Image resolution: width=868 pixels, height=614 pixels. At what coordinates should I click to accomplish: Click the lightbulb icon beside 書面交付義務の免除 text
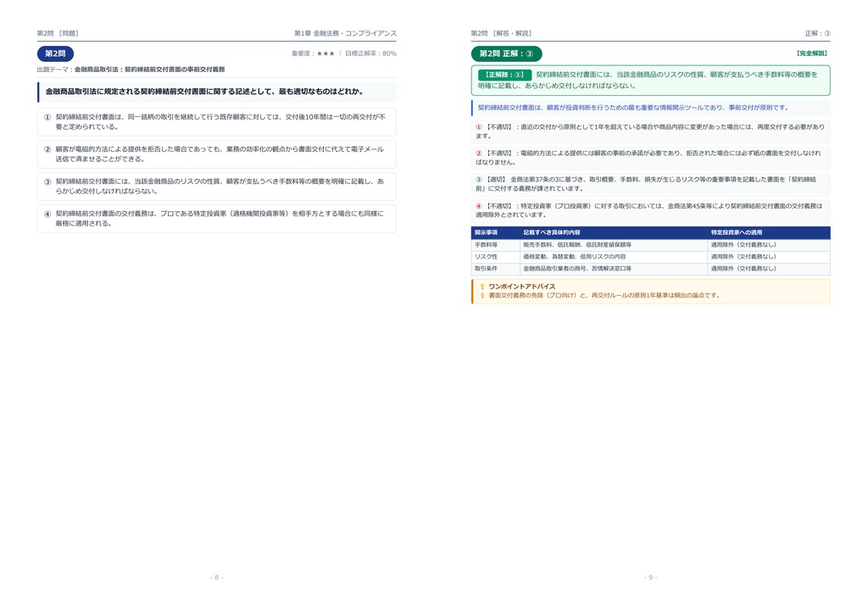482,296
